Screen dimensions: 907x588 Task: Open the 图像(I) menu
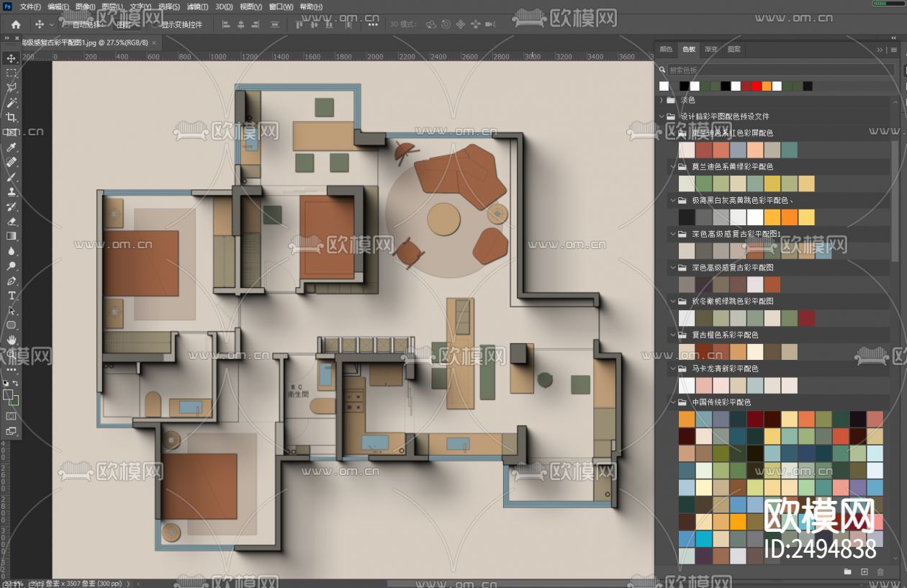click(85, 6)
